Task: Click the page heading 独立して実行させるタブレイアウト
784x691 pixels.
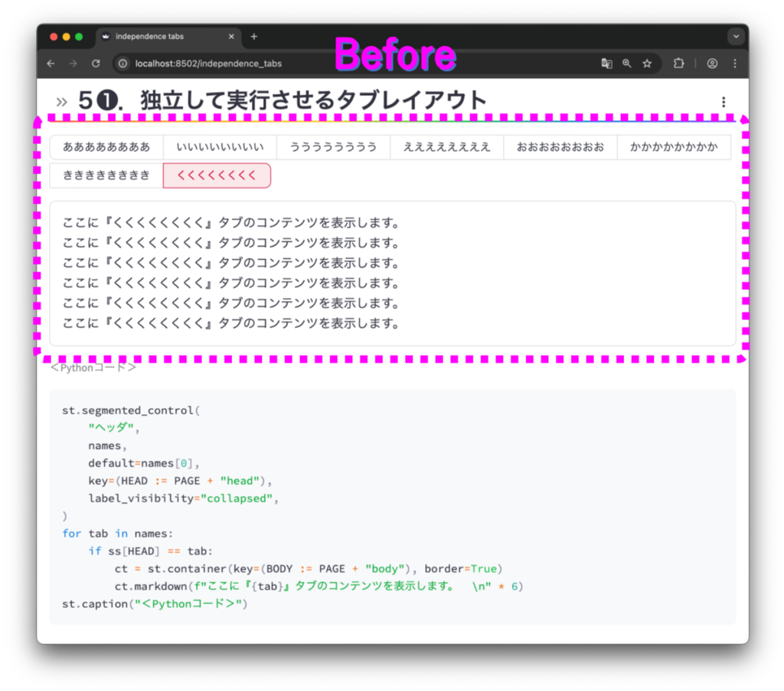Action: point(313,100)
